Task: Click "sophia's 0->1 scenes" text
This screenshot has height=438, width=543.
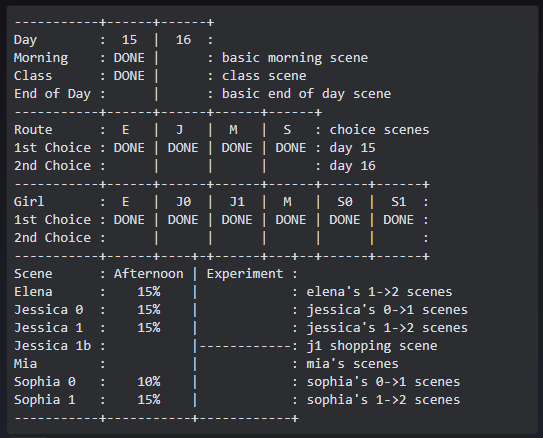Action: [383, 382]
